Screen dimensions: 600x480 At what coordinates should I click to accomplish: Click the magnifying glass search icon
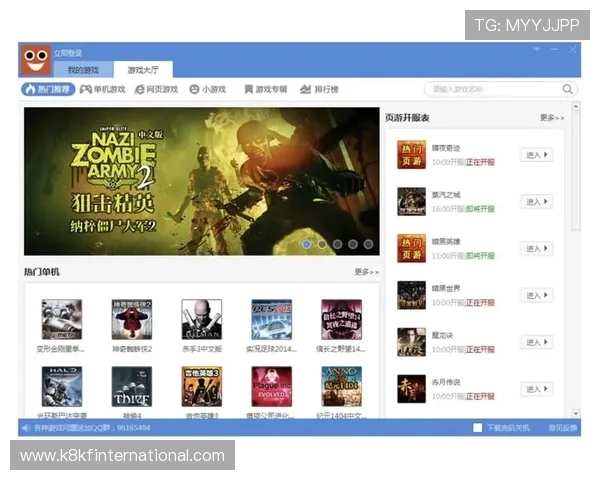coord(567,89)
